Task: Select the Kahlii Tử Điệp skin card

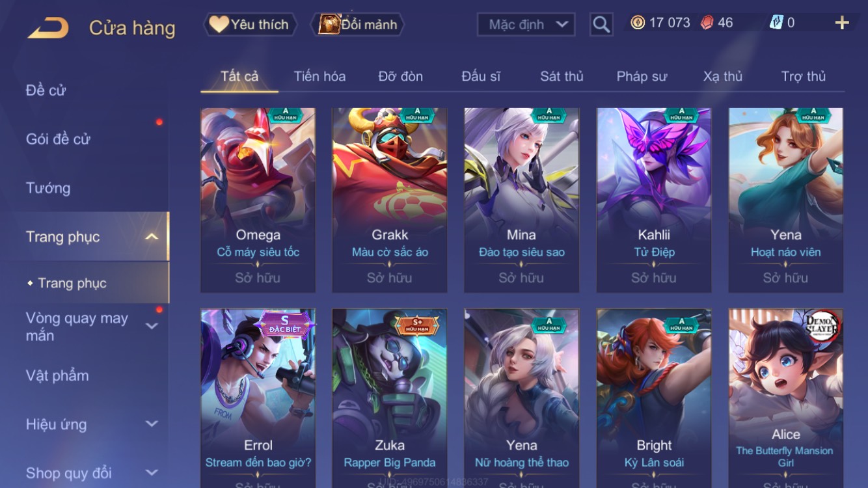Action: (x=654, y=200)
